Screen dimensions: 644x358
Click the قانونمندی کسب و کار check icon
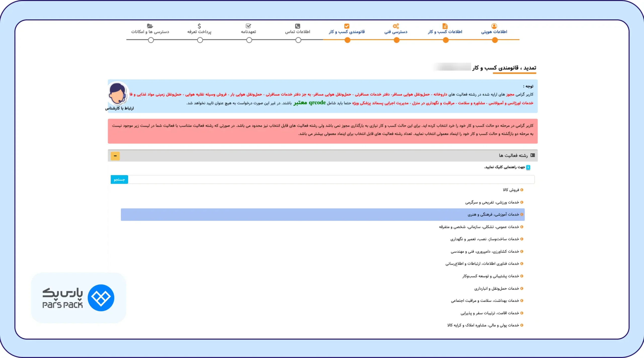point(347,26)
